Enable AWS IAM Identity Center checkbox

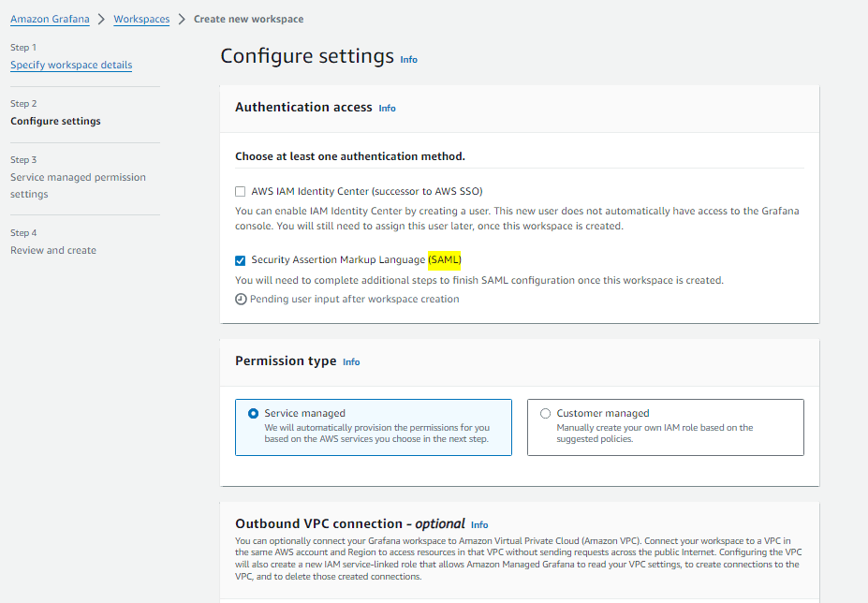241,192
